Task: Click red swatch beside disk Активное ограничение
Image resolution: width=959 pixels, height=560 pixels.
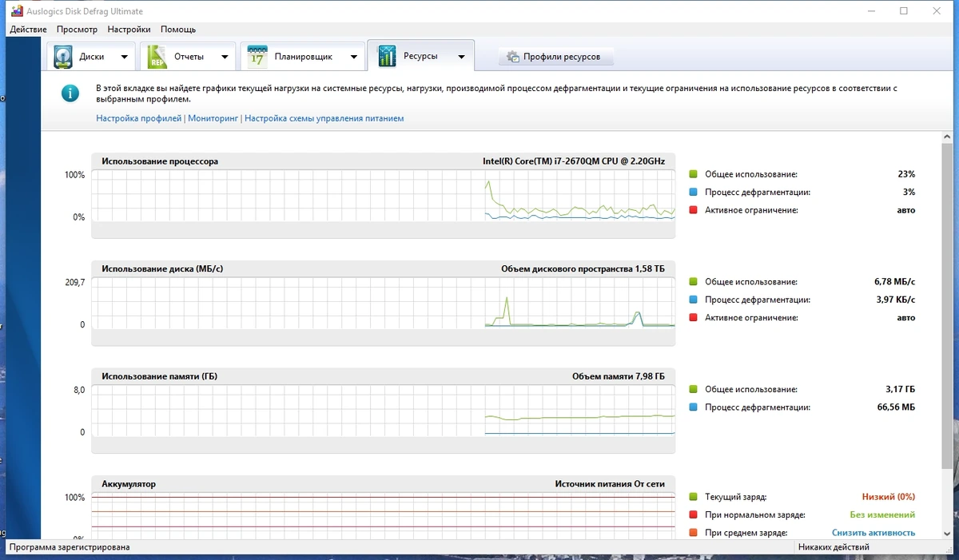Action: click(x=694, y=318)
